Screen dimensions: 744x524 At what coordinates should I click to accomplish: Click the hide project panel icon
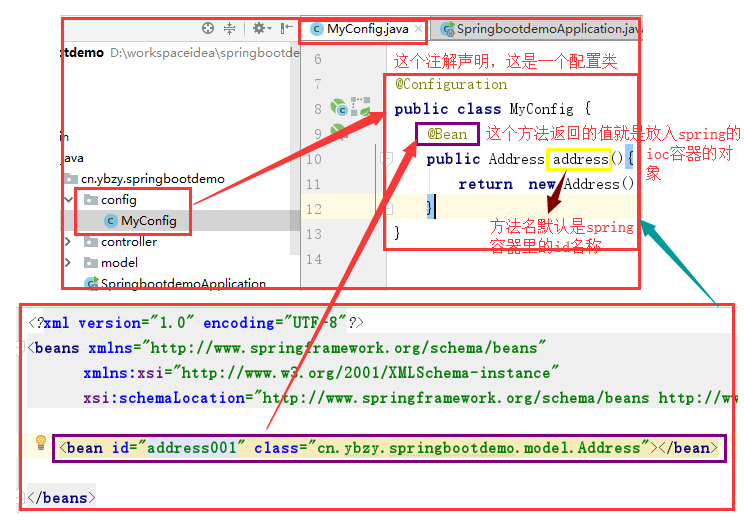tap(287, 29)
